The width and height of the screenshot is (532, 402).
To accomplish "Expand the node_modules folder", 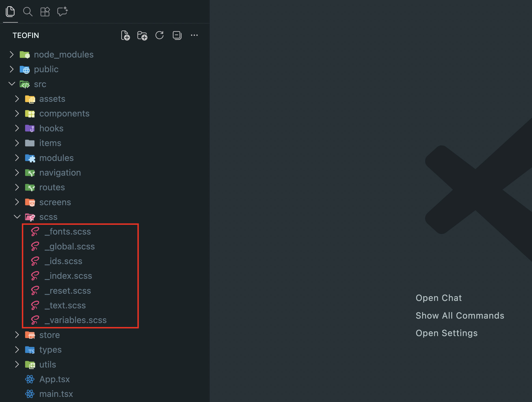I will [x=12, y=55].
